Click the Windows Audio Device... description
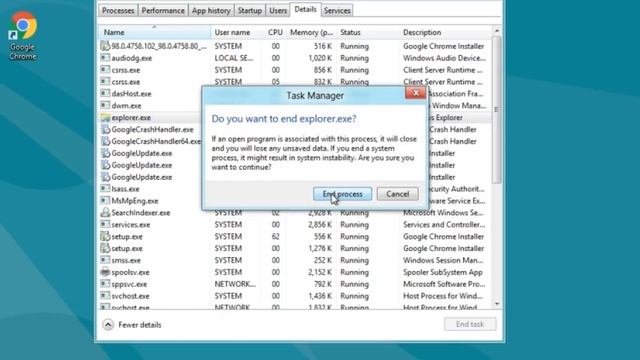The width and height of the screenshot is (640, 360). click(444, 58)
